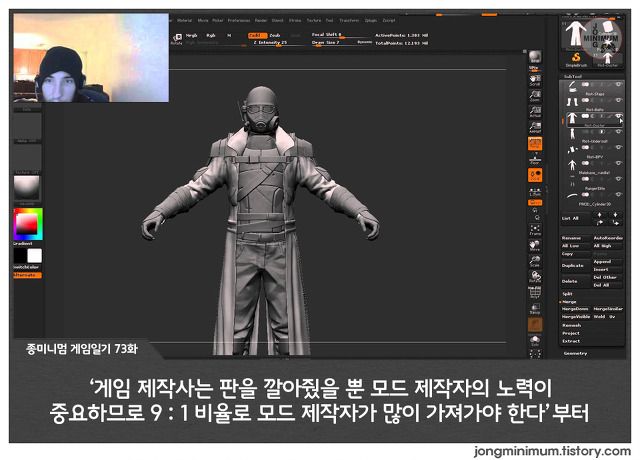This screenshot has width=640, height=460.
Task: Toggle eye of selected coat subtool
Action: [618, 116]
